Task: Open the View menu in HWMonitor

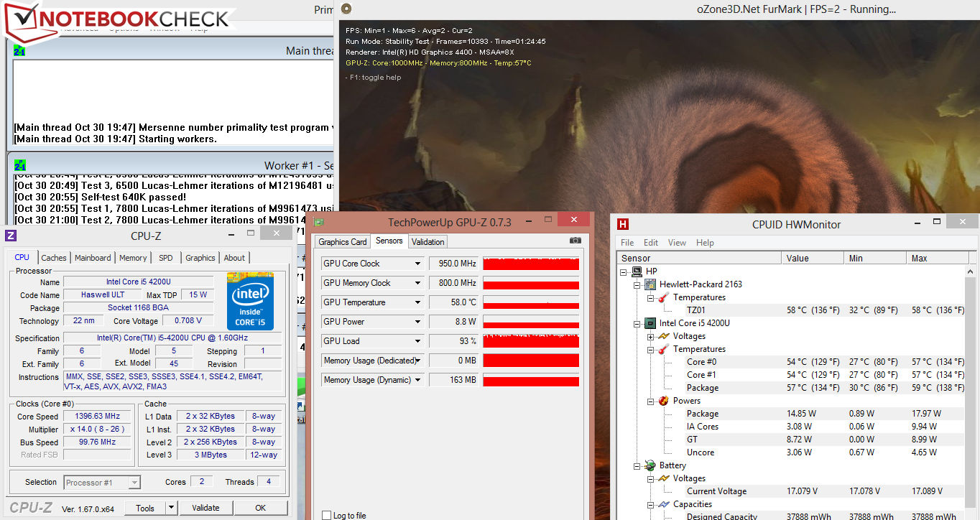Action: click(677, 243)
